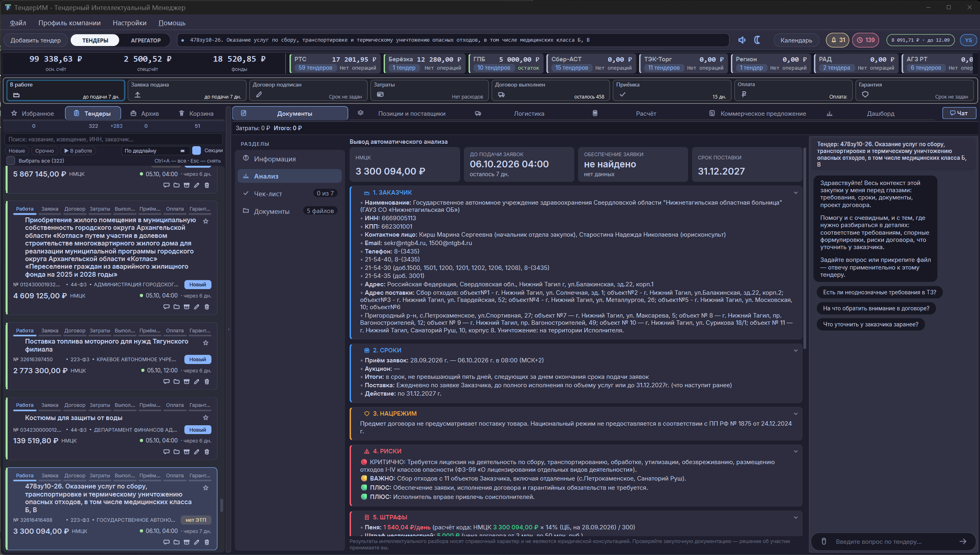The height and width of the screenshot is (555, 980).
Task: Click the Добавить тендер button
Action: point(36,40)
